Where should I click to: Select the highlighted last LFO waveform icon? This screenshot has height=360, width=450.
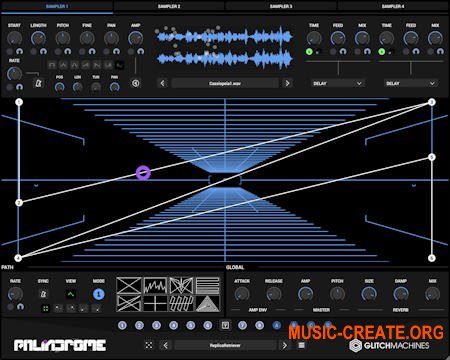[119, 65]
